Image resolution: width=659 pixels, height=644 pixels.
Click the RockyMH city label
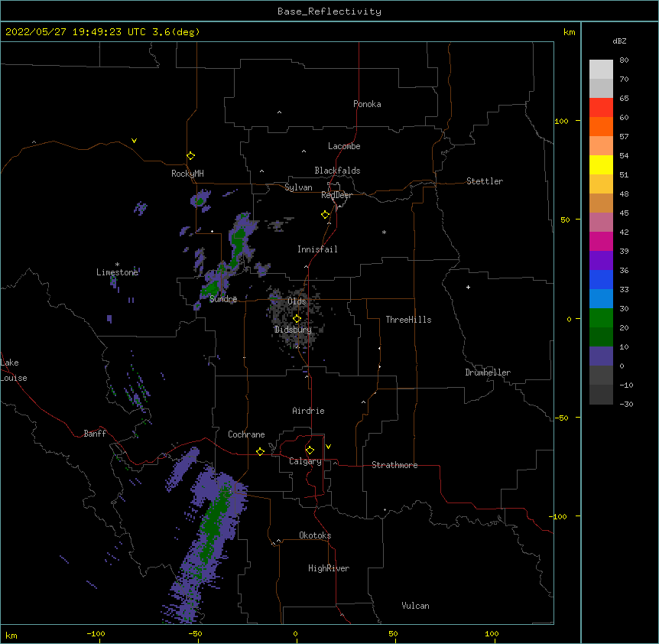pyautogui.click(x=187, y=174)
